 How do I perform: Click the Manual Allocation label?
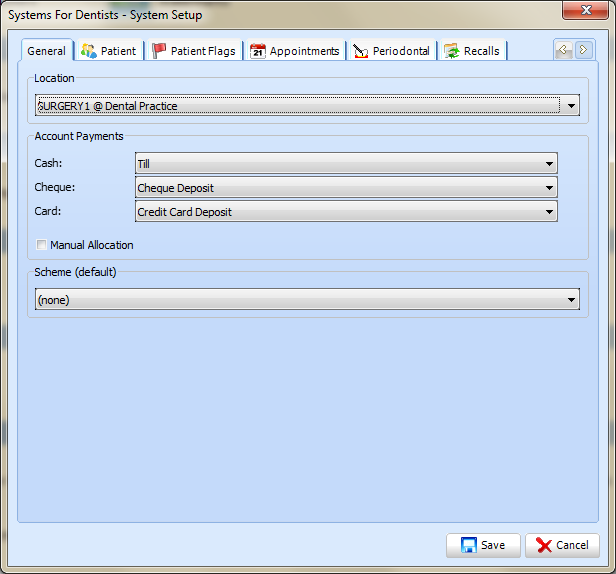[92, 245]
